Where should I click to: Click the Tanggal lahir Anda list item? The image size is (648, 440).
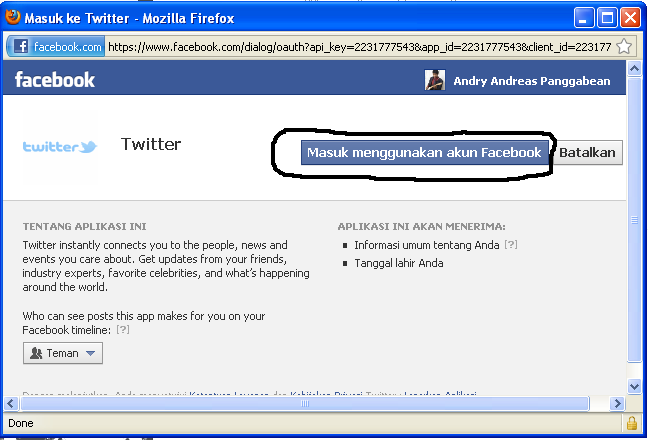coord(399,263)
